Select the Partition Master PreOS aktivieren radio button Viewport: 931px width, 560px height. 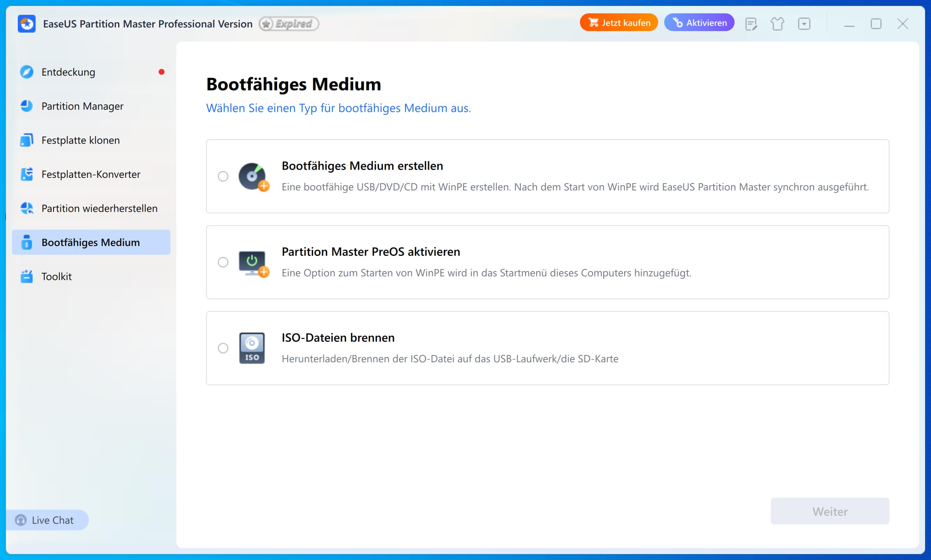point(223,262)
